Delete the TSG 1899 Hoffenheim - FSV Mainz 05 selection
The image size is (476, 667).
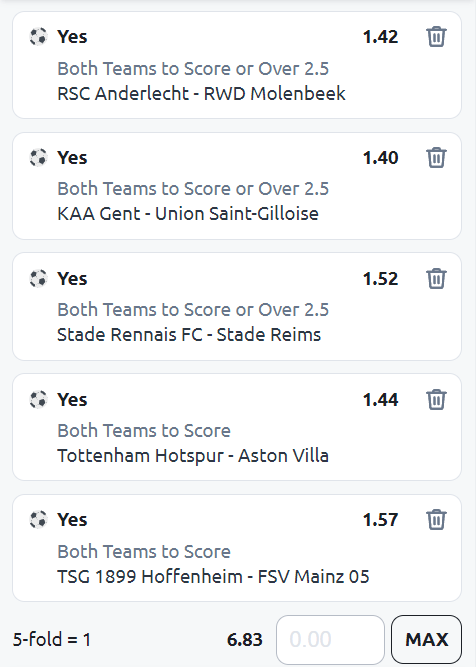coord(436,520)
